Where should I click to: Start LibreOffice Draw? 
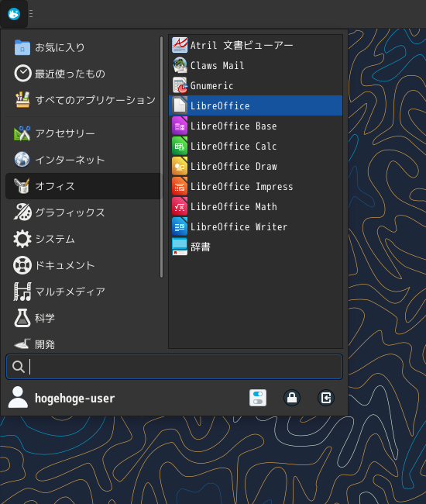coord(256,166)
